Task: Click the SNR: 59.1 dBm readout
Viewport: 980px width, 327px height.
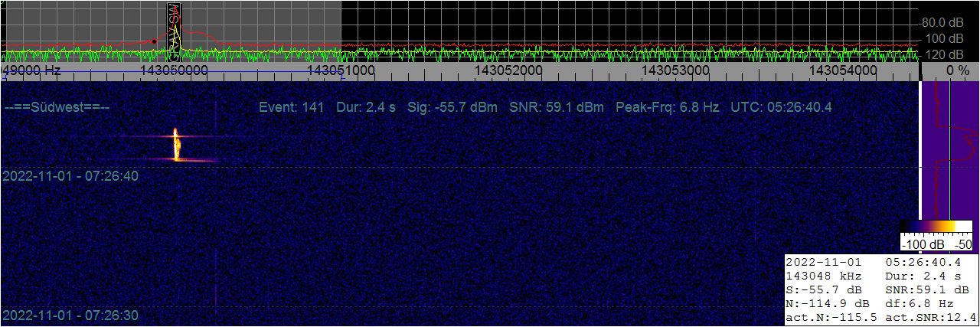Action: 556,106
